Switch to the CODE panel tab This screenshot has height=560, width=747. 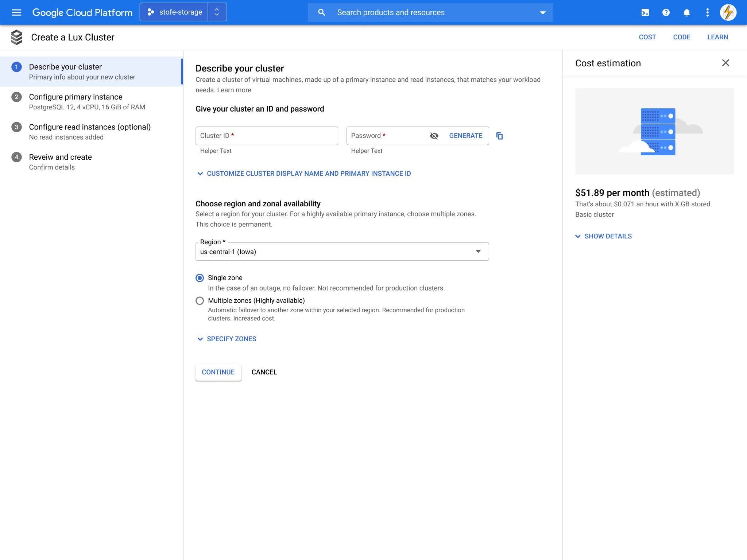point(682,37)
